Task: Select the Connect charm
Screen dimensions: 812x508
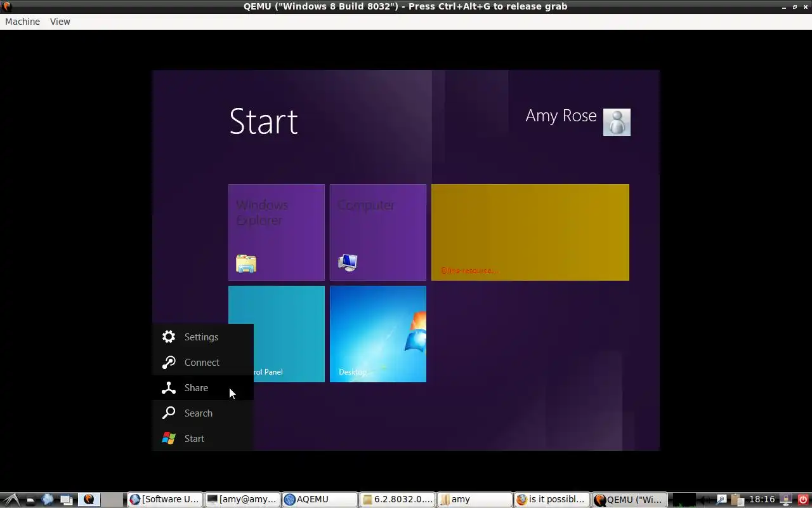Action: 203,363
